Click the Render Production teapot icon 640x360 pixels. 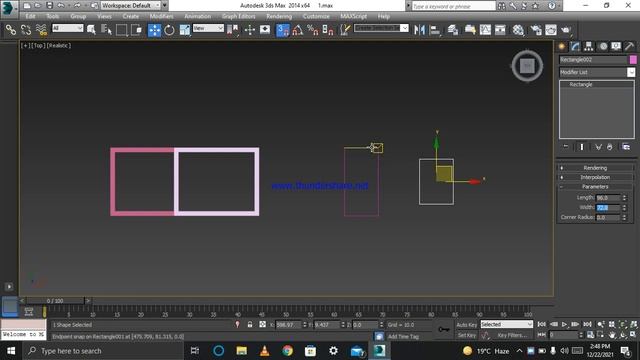[x=566, y=30]
